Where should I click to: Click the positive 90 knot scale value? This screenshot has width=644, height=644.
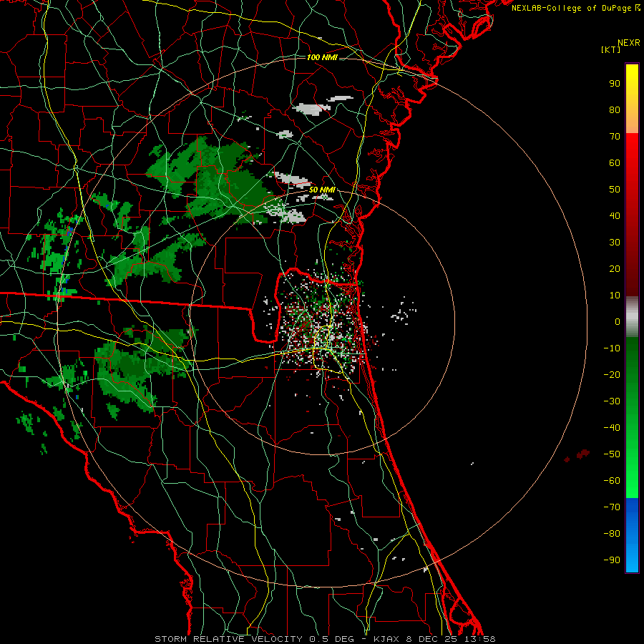[x=615, y=84]
